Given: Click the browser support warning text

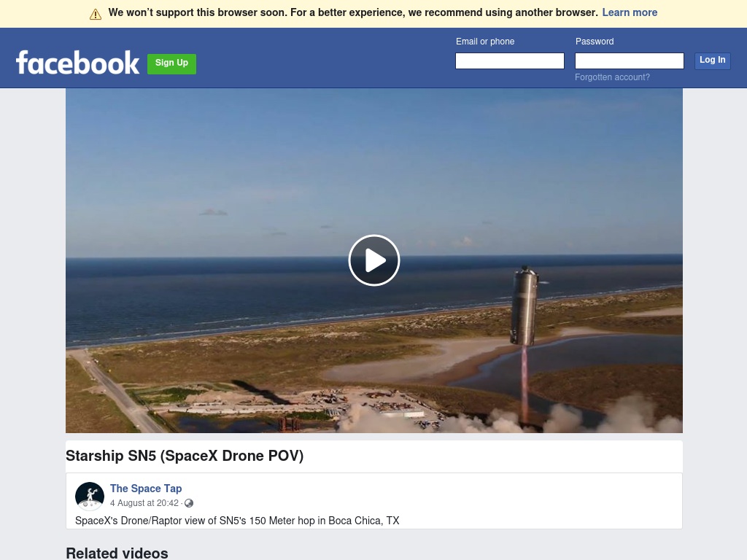Looking at the screenshot, I should [x=353, y=13].
